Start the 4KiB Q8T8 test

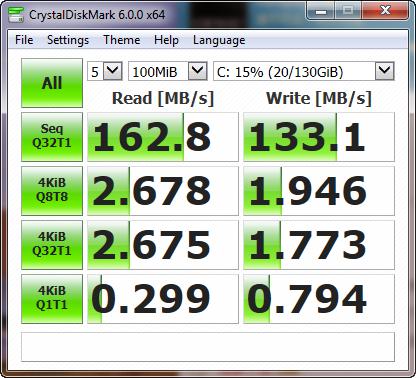(52, 191)
